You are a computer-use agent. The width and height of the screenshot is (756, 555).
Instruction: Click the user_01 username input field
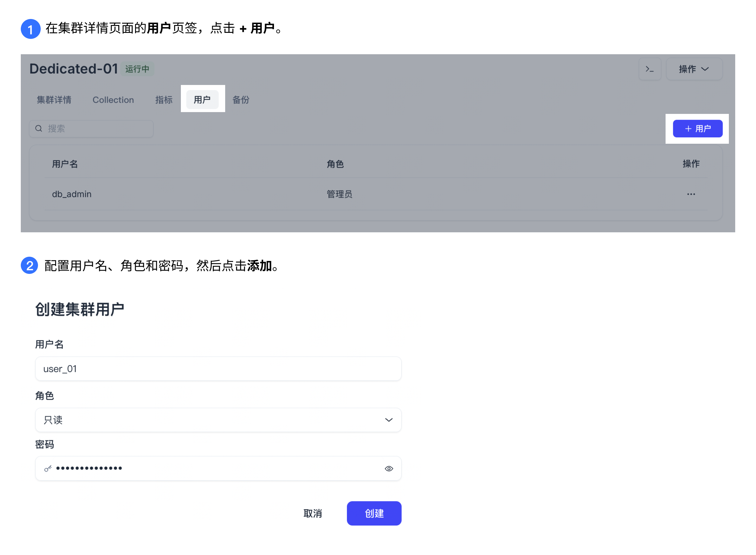coord(218,368)
